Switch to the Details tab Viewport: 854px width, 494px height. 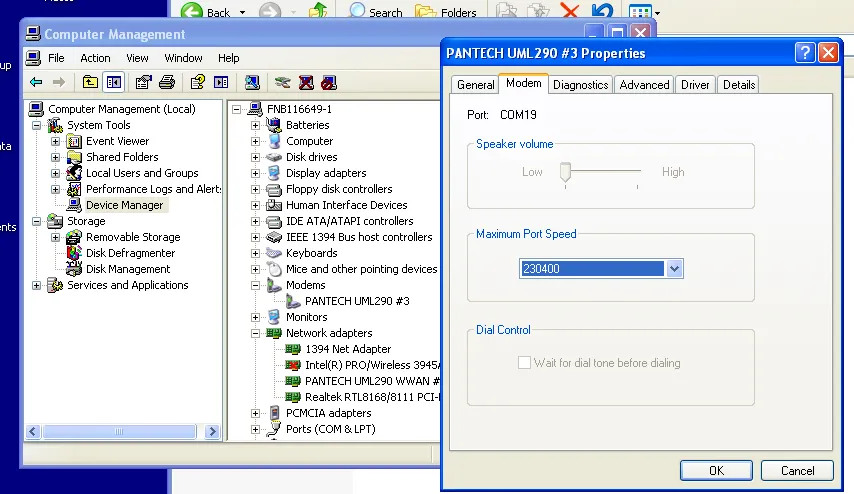coord(739,85)
